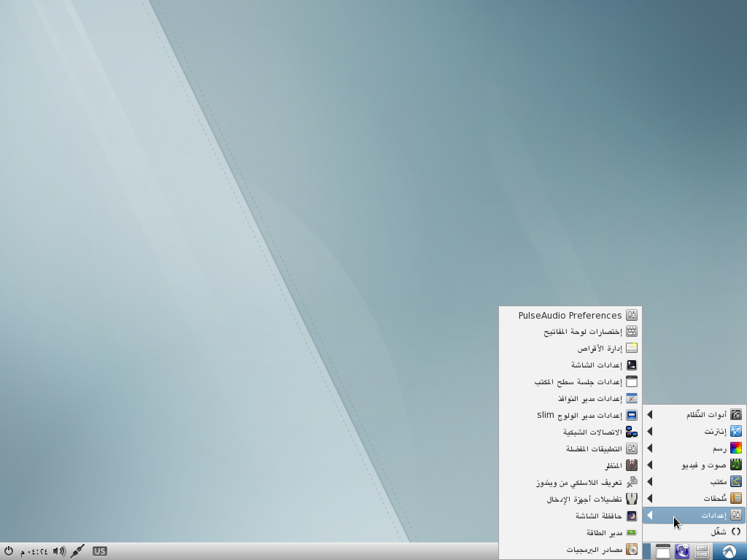Select حافظة الشاشة (screensaver) menu entry
The height and width of the screenshot is (560, 747).
pyautogui.click(x=570, y=516)
